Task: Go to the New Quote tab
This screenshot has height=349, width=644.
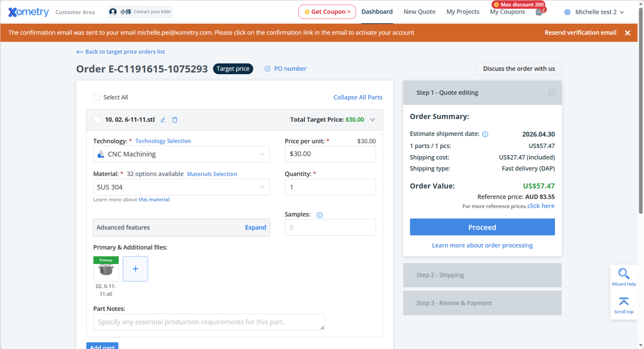Action: [x=419, y=12]
